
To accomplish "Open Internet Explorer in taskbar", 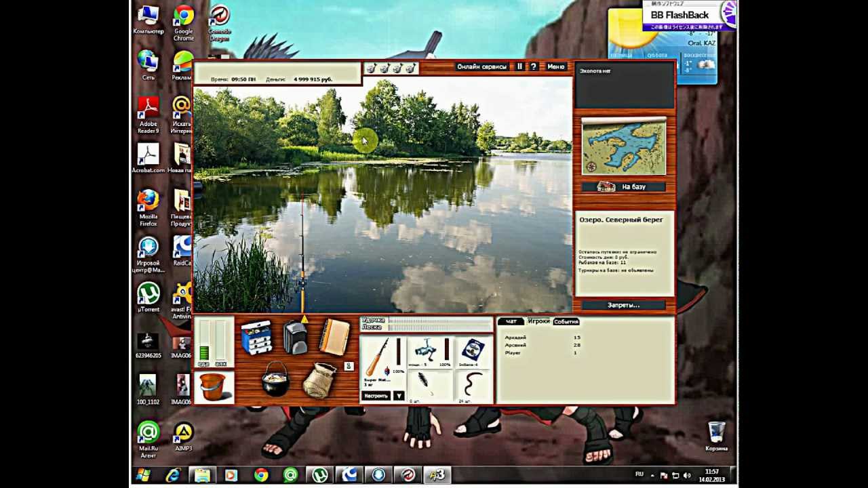I will (x=173, y=475).
